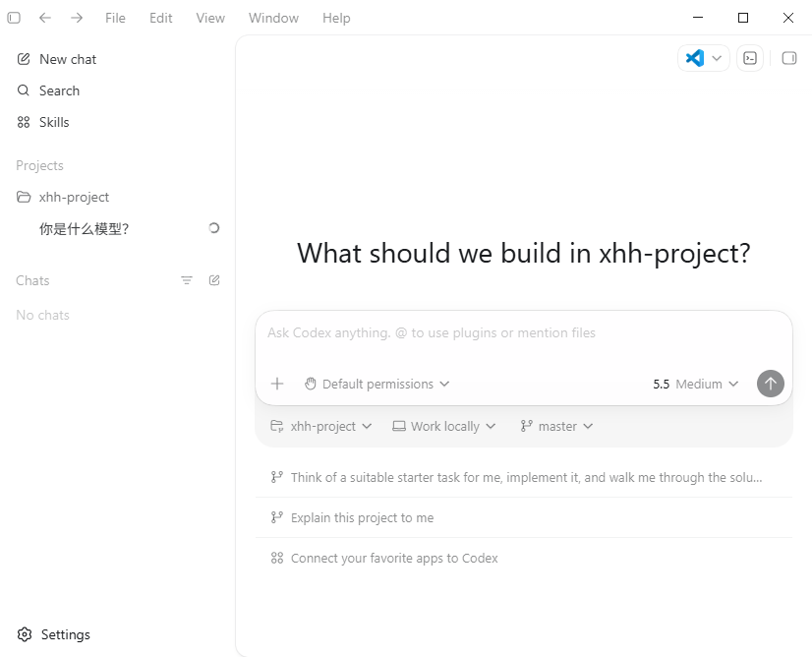Open the Window menu
Screen dimensions: 812x657
click(273, 18)
